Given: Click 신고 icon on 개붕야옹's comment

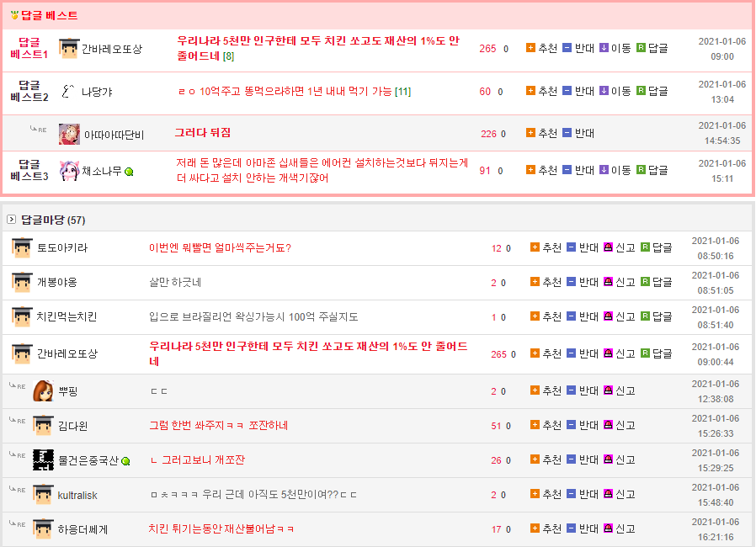Looking at the screenshot, I should pos(608,282).
